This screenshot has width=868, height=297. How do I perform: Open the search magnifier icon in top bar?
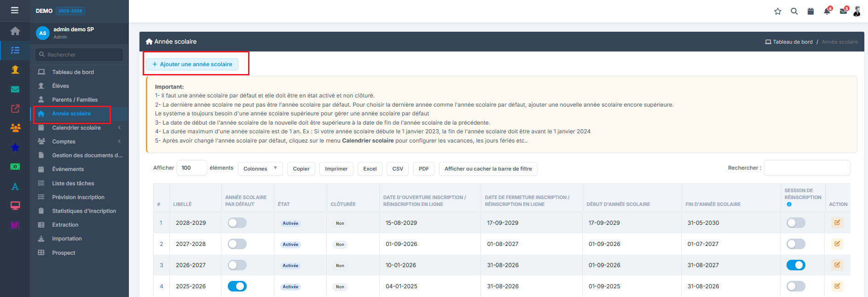tap(794, 11)
